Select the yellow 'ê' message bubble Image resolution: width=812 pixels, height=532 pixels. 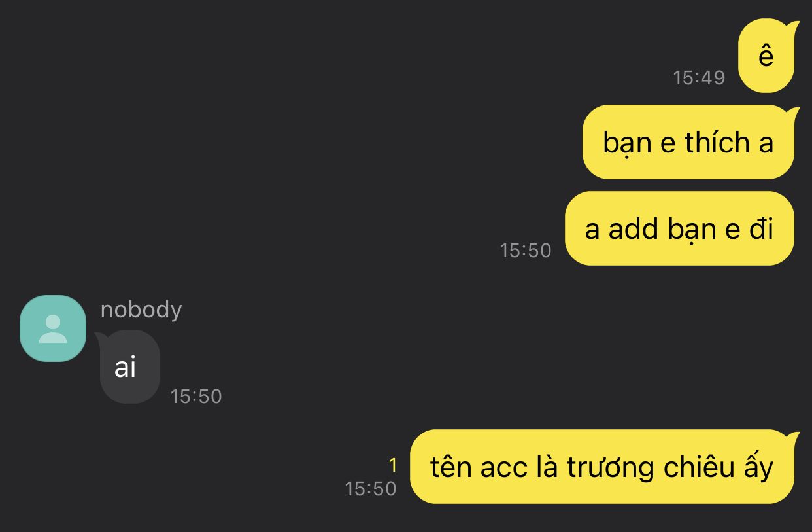tap(766, 56)
